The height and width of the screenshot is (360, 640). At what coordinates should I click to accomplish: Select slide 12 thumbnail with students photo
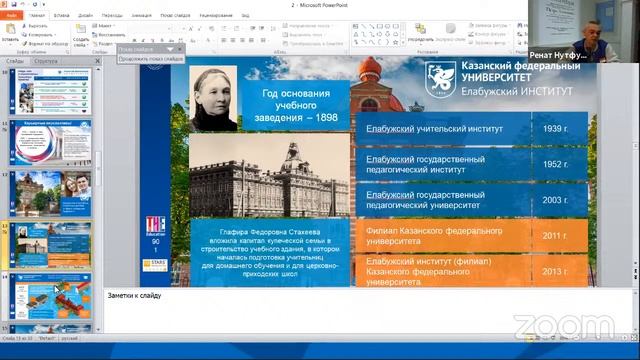click(50, 194)
